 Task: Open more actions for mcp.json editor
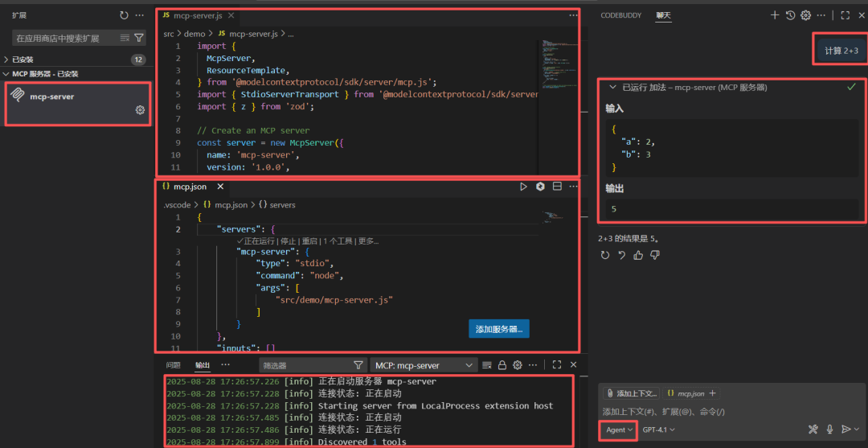(x=573, y=187)
